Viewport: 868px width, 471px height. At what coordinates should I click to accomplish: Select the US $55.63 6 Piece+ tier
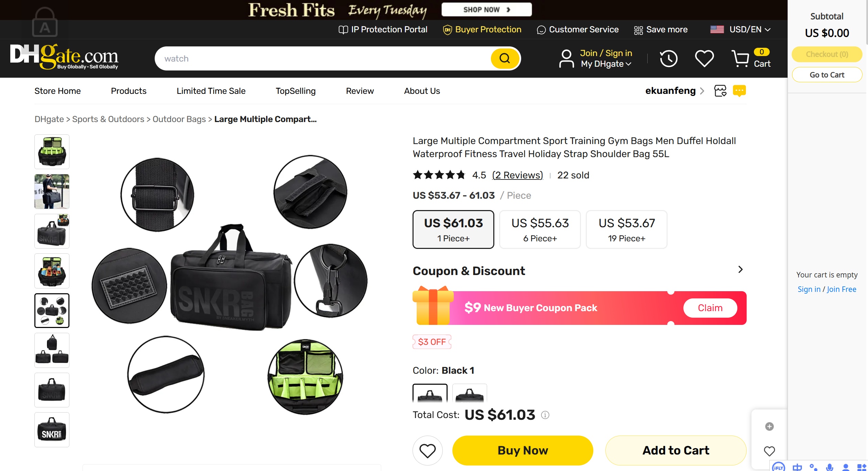click(540, 229)
